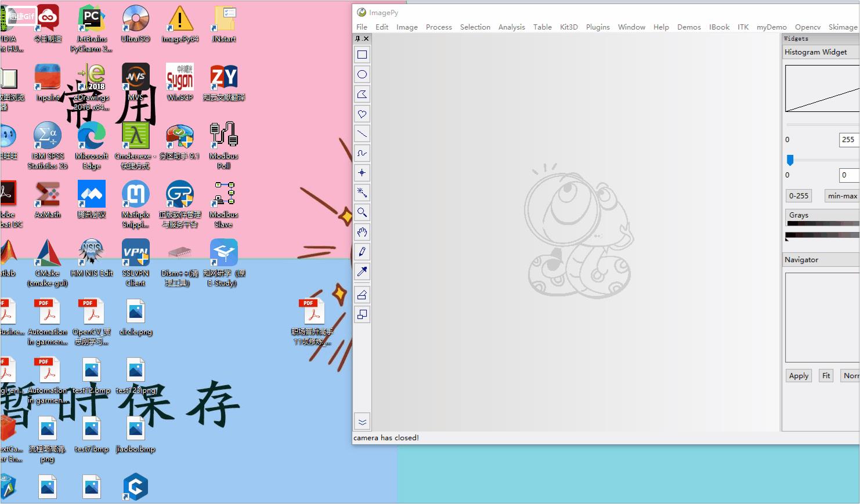Open the Modbus Poll desktop icon
This screenshot has height=504, width=860.
pos(224,146)
